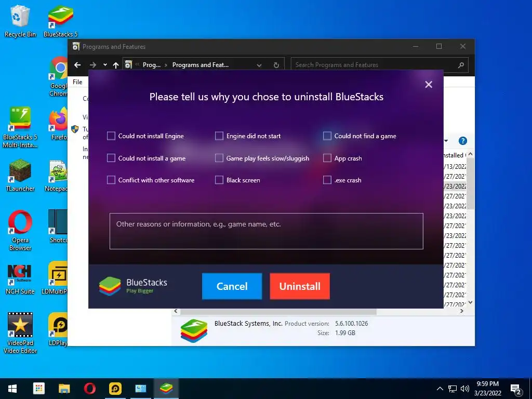The image size is (532, 399).
Task: Click the vertical scrollbar up arrow in program list
Action: pos(470,155)
